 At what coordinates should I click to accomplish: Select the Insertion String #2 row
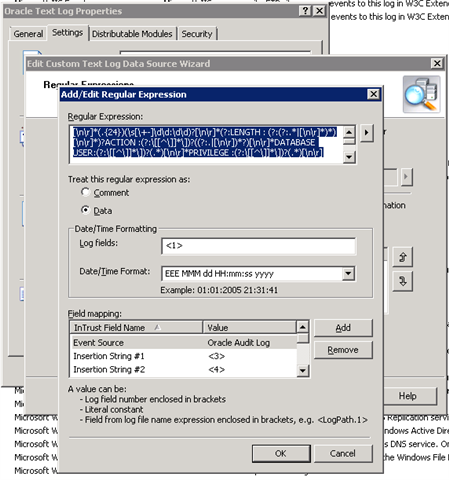point(184,369)
